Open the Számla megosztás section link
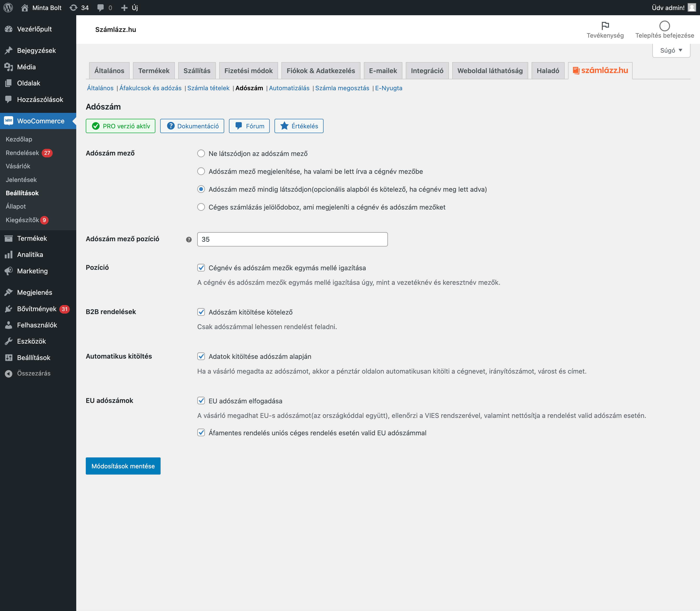 click(342, 88)
